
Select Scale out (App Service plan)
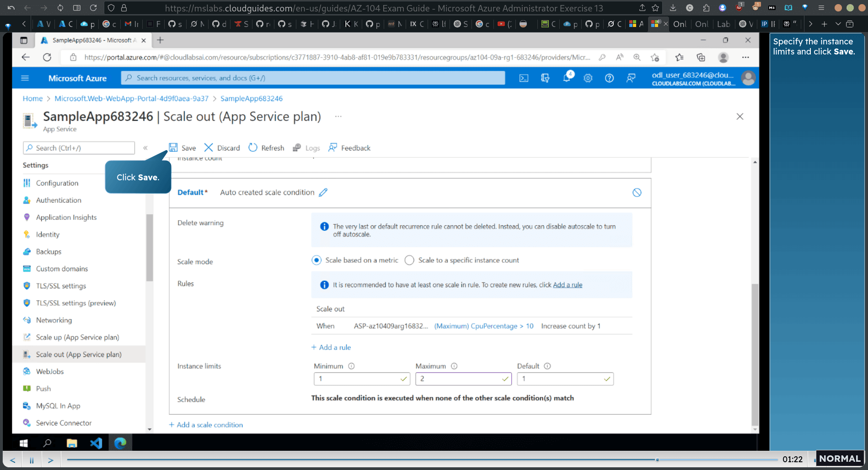(79, 355)
